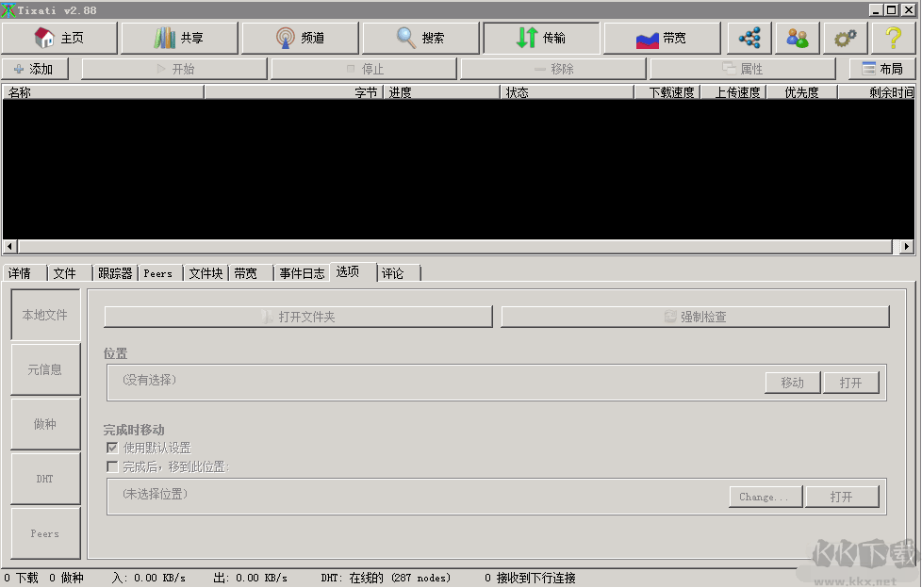This screenshot has height=588, width=922.
Task: Open the gear settings icon
Action: (845, 38)
